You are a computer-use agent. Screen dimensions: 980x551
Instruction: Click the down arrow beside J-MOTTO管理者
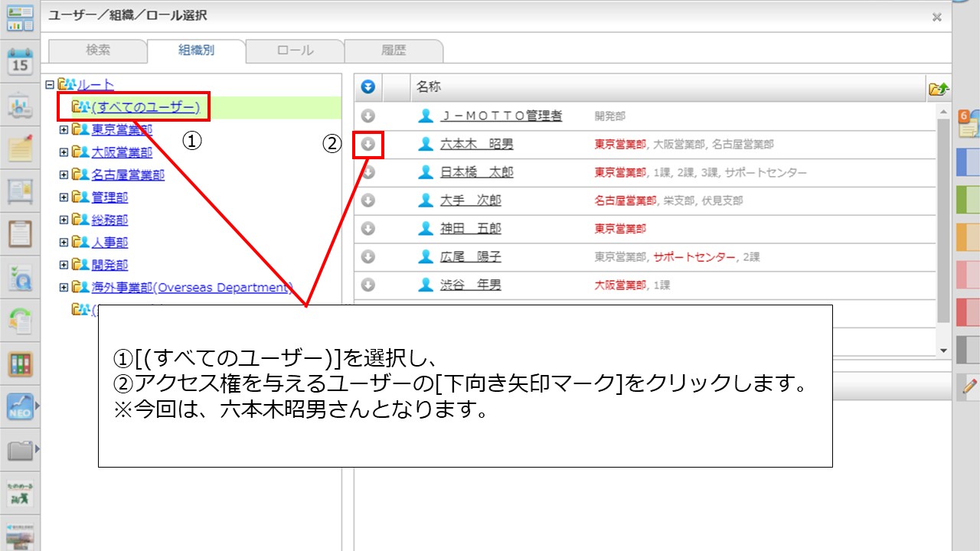368,116
